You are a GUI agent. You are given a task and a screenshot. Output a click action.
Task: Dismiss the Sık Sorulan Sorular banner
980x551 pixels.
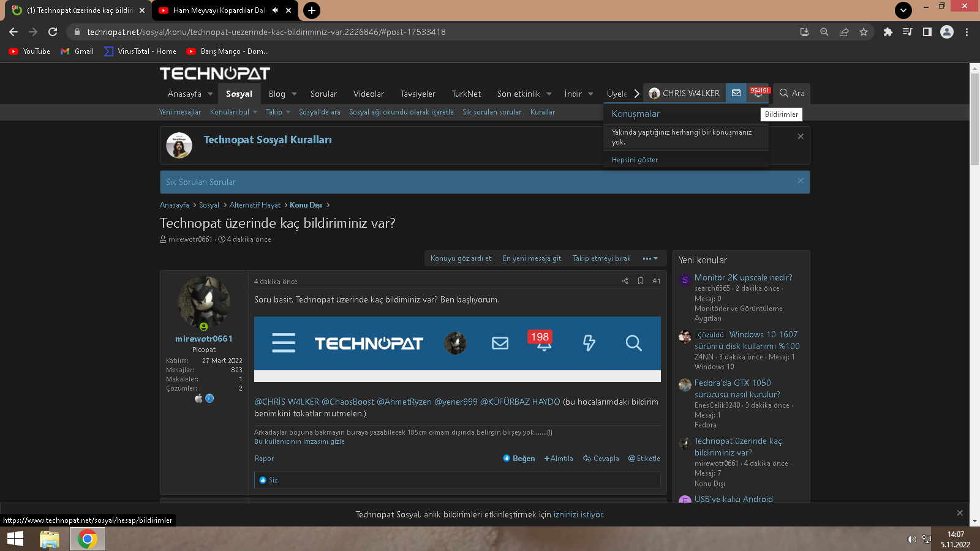pos(801,181)
